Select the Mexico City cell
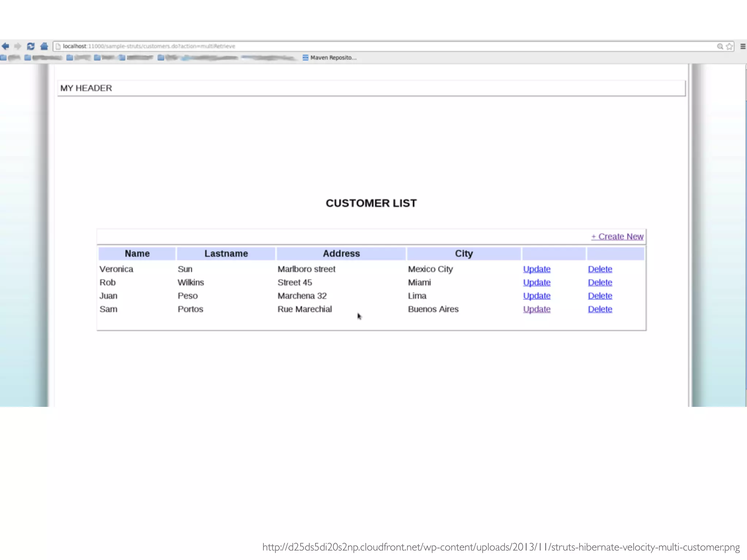Screen dimensions: 747x560 [x=430, y=269]
